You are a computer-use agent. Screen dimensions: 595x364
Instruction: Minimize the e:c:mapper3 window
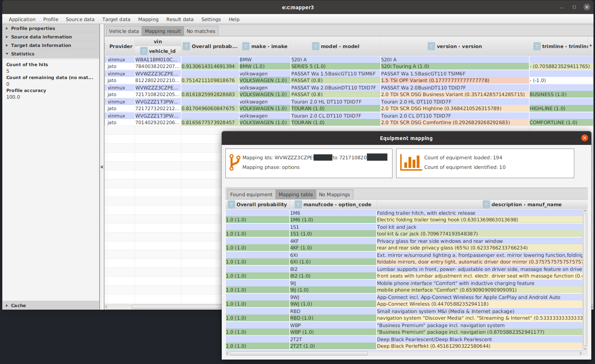(x=562, y=7)
